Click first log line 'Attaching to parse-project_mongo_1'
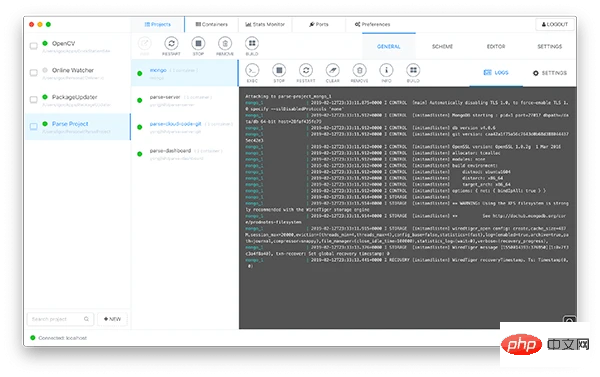 coord(288,96)
